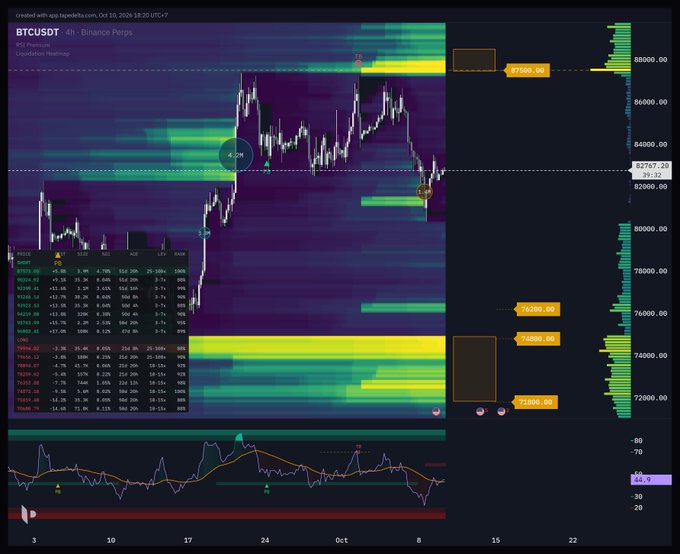Click the 70 level on RSI axis

pyautogui.click(x=637, y=452)
